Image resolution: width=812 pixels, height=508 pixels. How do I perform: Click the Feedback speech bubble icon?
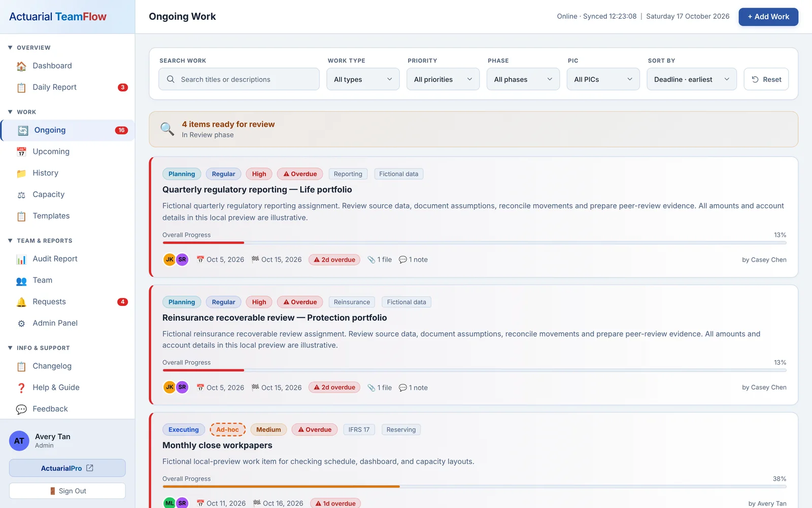coord(21,409)
